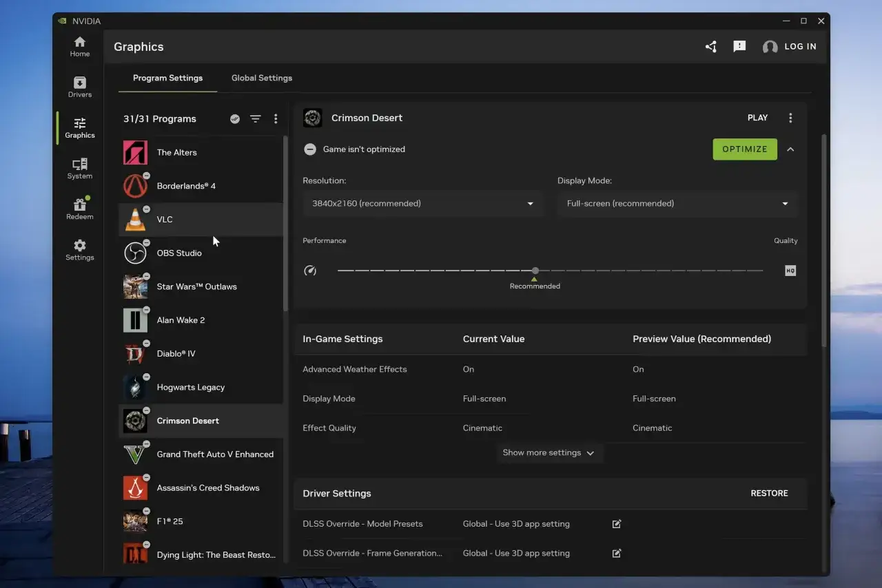Viewport: 882px width, 588px height.
Task: Open Crimson Desert more options menu
Action: coord(790,118)
